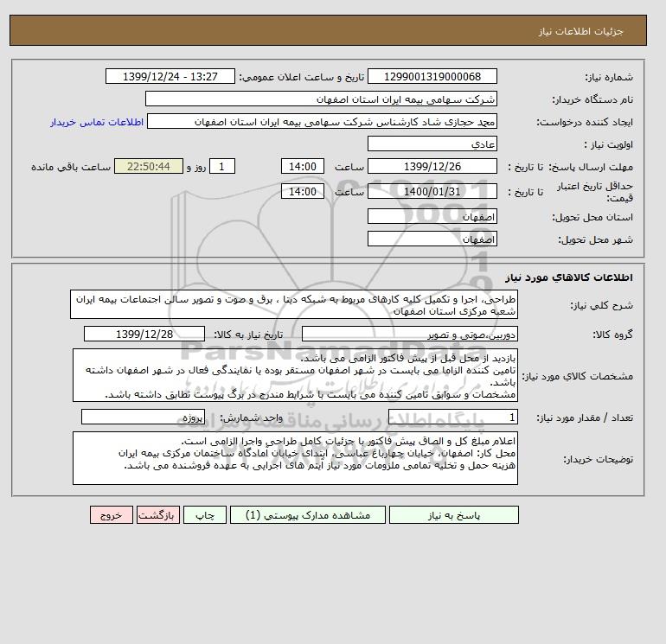Click the delivery province field اصفهان
Screen dimensions: 666x644
432,216
